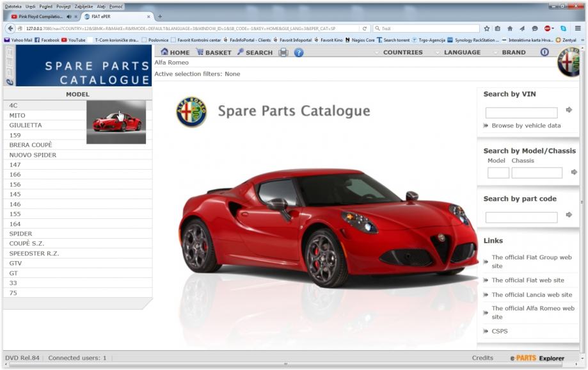Click the Firefox bookmark star icon
Image resolution: width=588 pixels, height=370 pixels.
coord(487,28)
